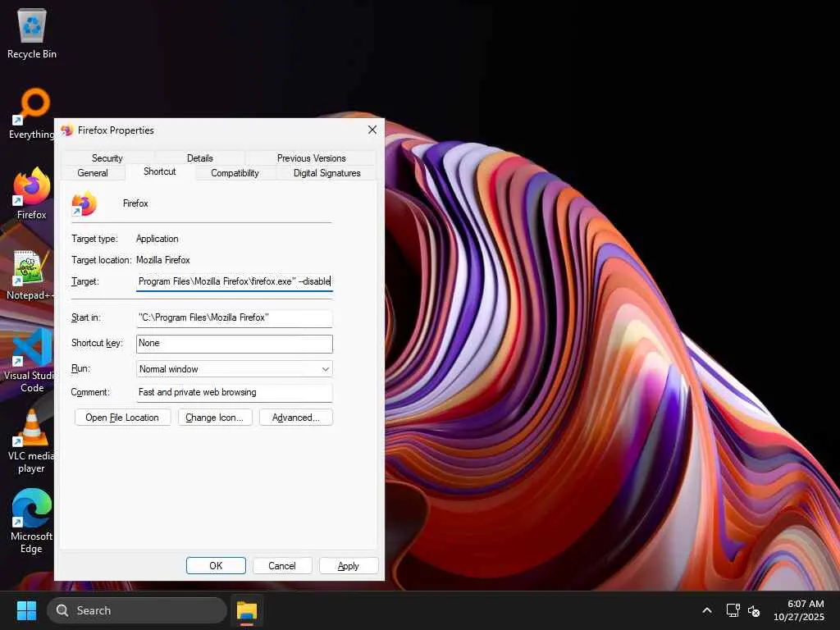Switch to the Details tab
The width and height of the screenshot is (840, 630).
pyautogui.click(x=200, y=158)
